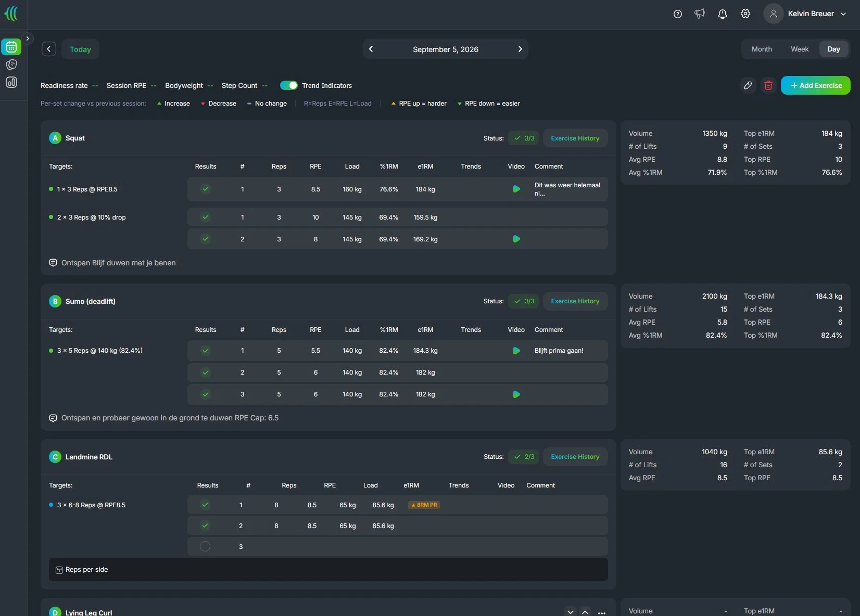Viewport: 860px width, 616px height.
Task: Open the analytics chart sidebar icon
Action: coord(11,82)
